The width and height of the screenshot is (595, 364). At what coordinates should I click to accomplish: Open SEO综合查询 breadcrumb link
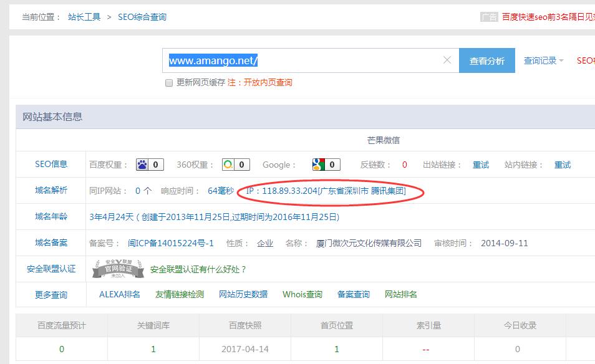tap(142, 17)
